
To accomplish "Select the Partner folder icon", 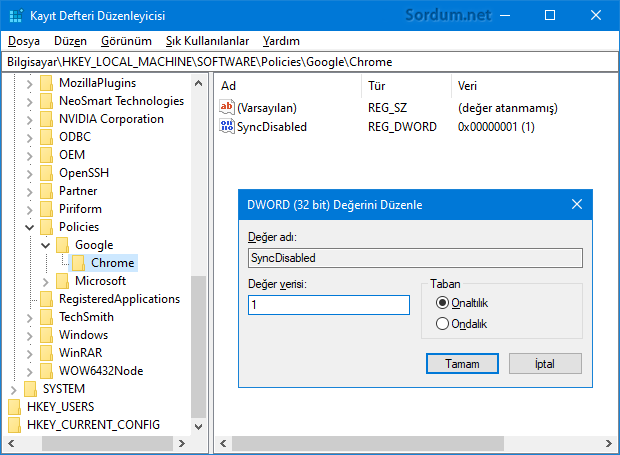I will pos(46,191).
